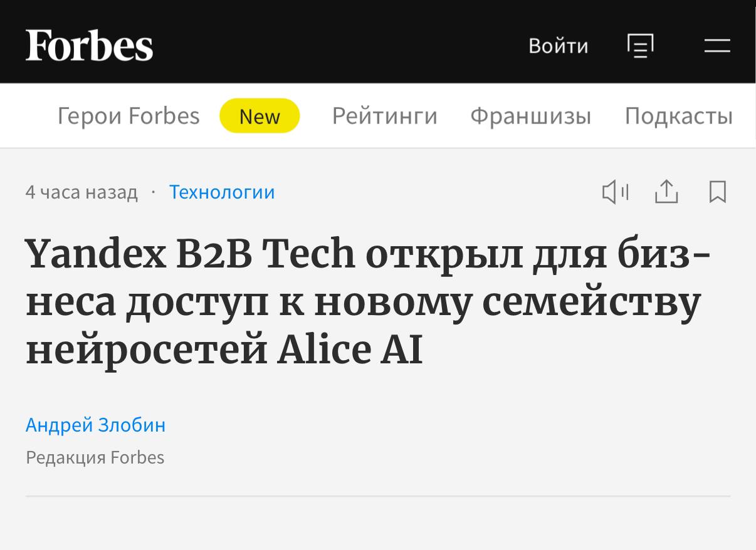Click the Редакция Forbes text
The width and height of the screenshot is (756, 550).
click(x=94, y=457)
